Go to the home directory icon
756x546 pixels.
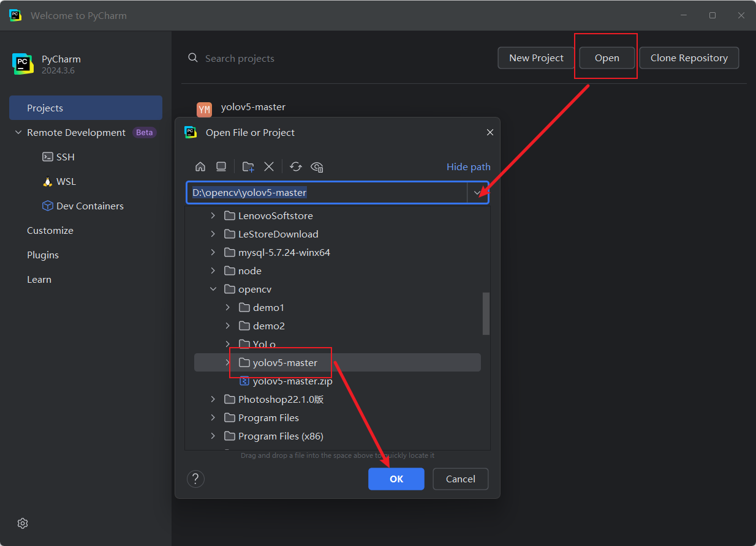point(200,166)
